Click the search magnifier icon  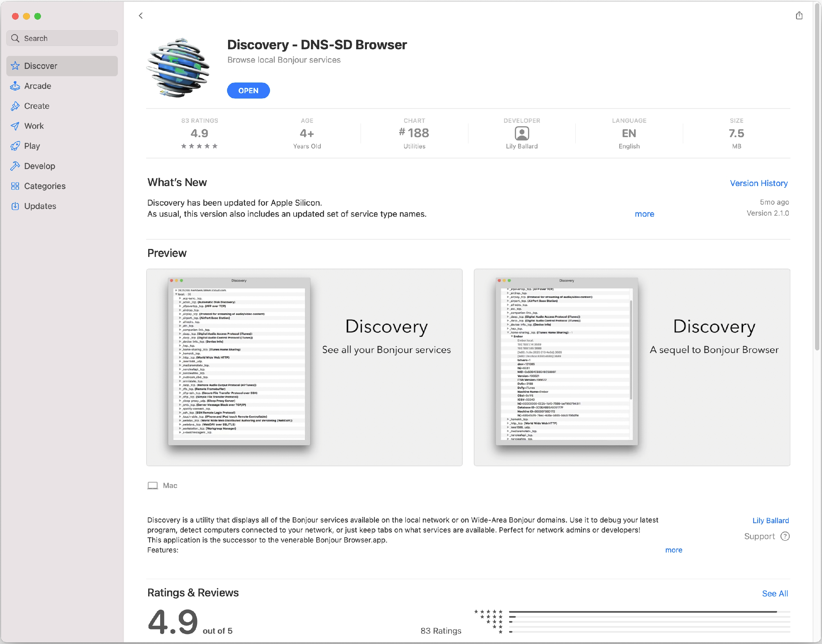[15, 38]
